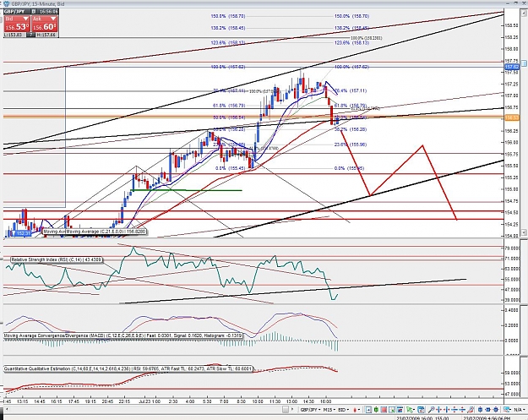Select the green cursor pointer tool

pos(410,410)
